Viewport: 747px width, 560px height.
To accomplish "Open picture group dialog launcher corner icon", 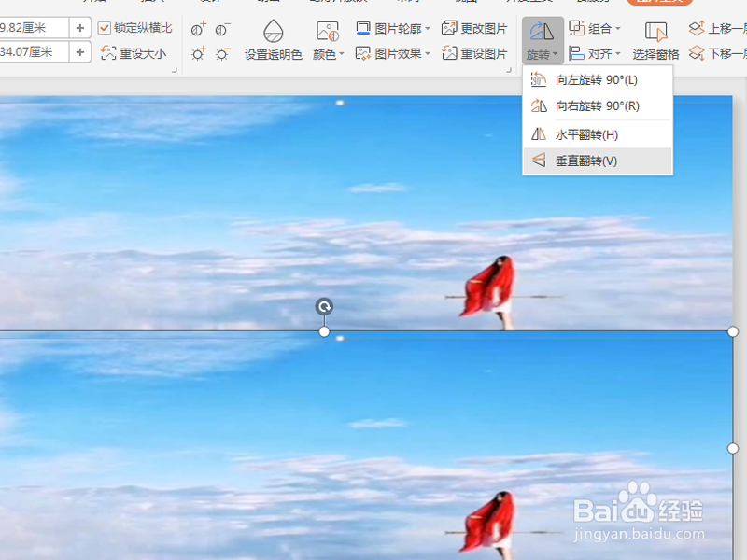I will click(x=509, y=70).
